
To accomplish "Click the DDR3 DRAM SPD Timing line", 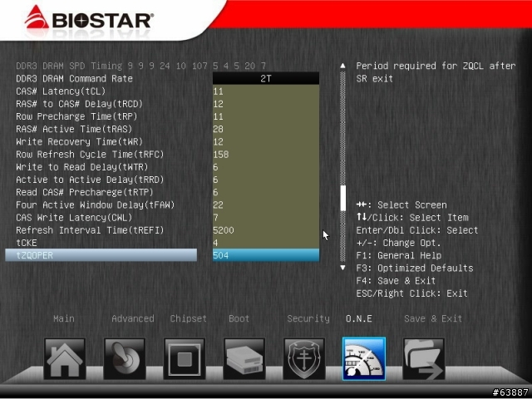I will pyautogui.click(x=140, y=66).
